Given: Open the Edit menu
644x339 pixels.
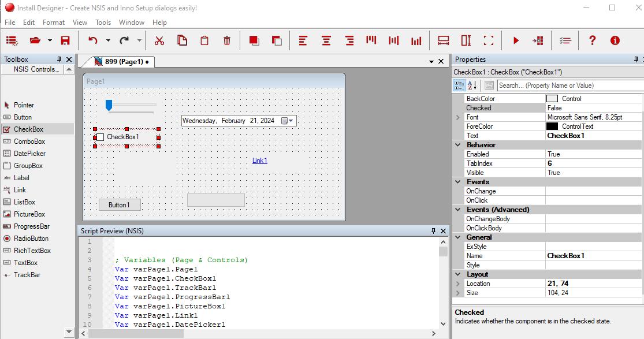Looking at the screenshot, I should [29, 22].
